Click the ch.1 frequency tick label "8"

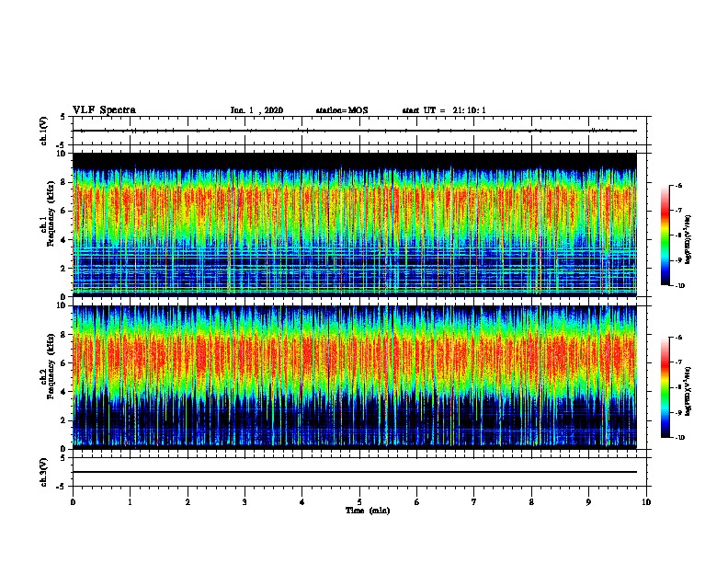point(64,182)
